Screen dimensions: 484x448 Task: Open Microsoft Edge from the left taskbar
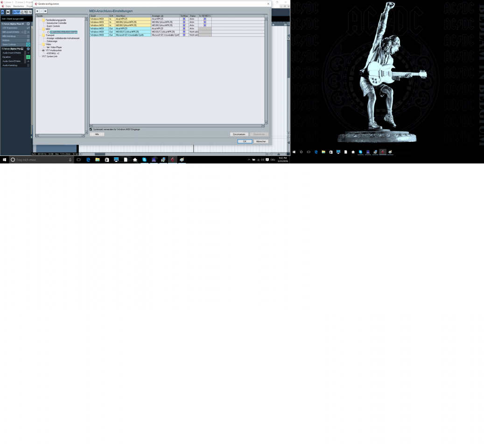(88, 160)
